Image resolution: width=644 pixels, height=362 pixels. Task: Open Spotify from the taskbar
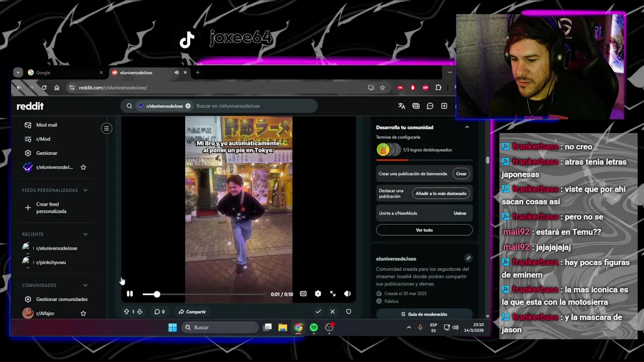314,327
